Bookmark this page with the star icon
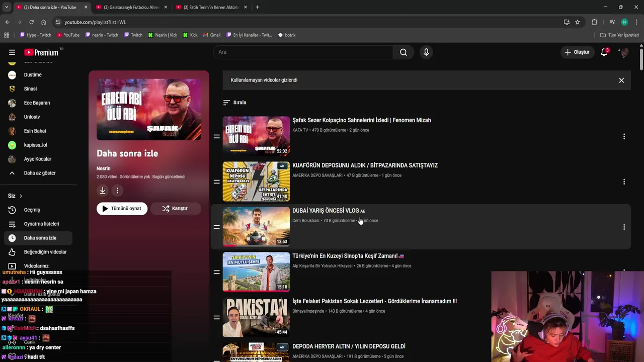 click(578, 22)
